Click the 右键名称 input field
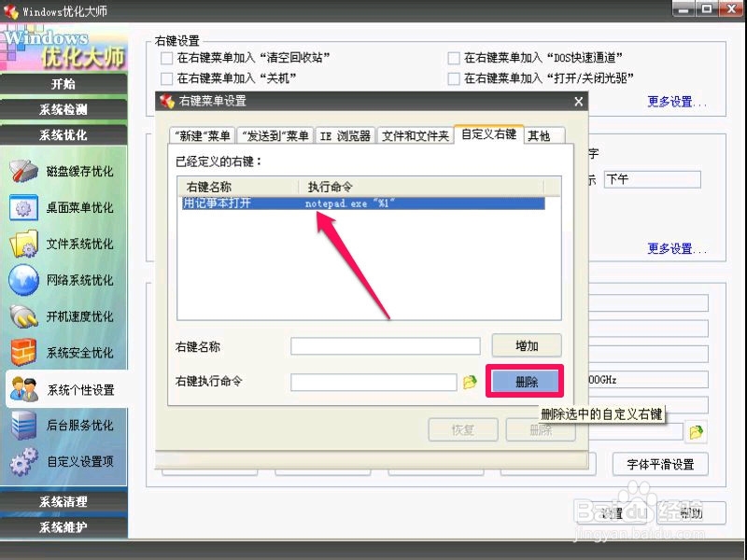The height and width of the screenshot is (560, 747). 386,346
